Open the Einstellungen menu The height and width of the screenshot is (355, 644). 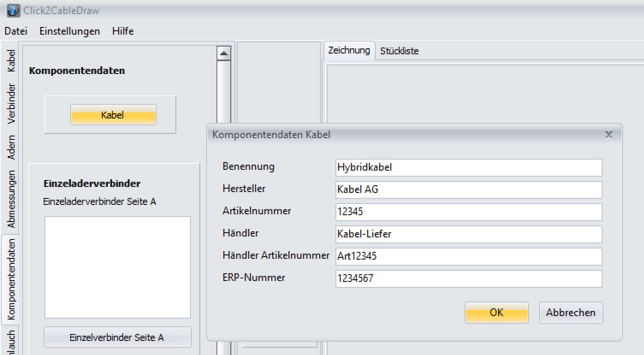(x=69, y=31)
